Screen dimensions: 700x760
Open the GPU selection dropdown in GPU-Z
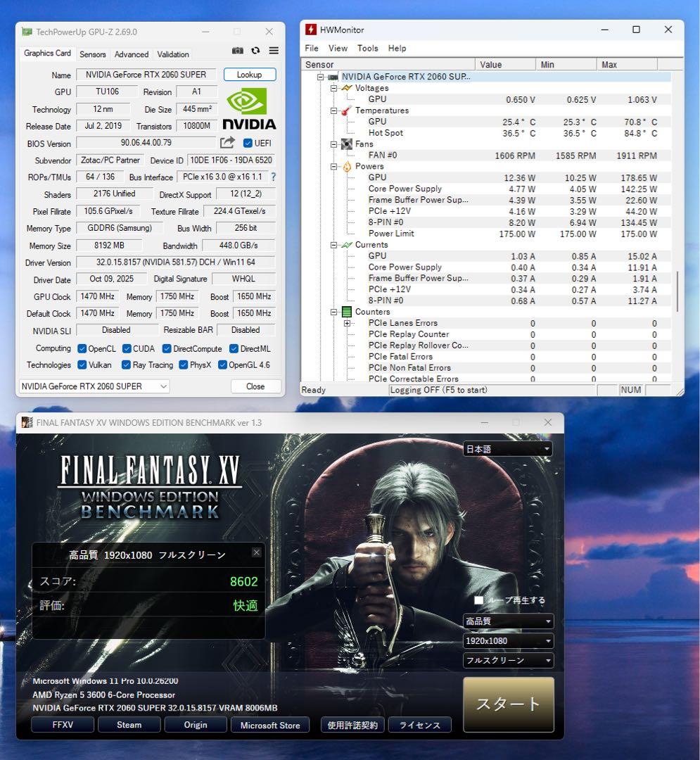[94, 386]
